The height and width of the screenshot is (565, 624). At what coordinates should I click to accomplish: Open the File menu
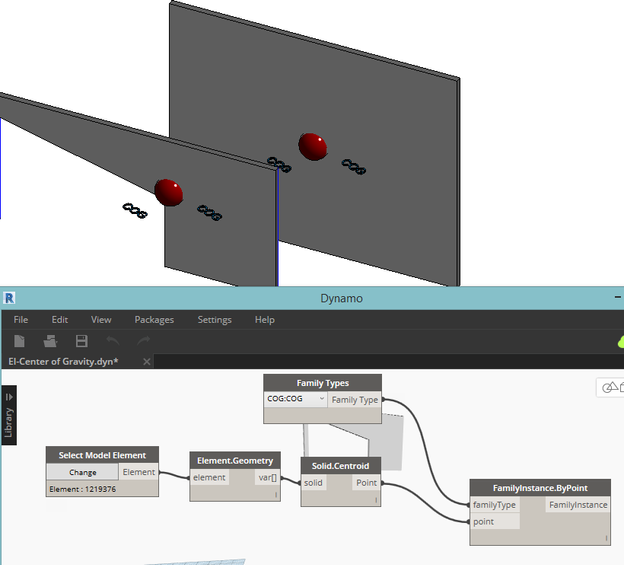pos(21,320)
